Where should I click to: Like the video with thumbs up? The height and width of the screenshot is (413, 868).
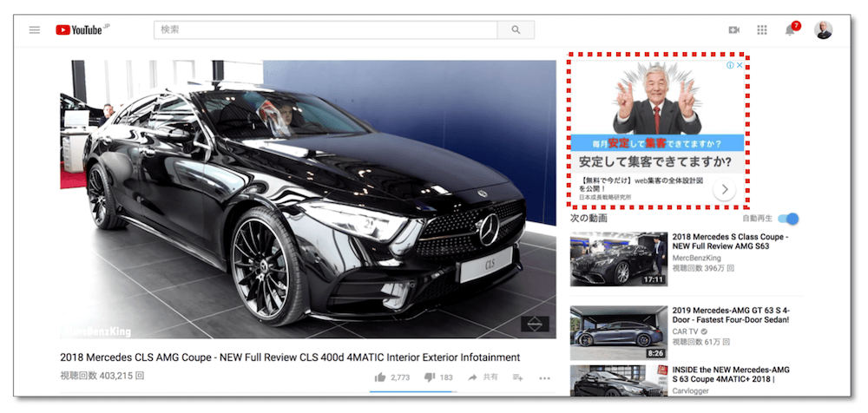click(x=380, y=377)
